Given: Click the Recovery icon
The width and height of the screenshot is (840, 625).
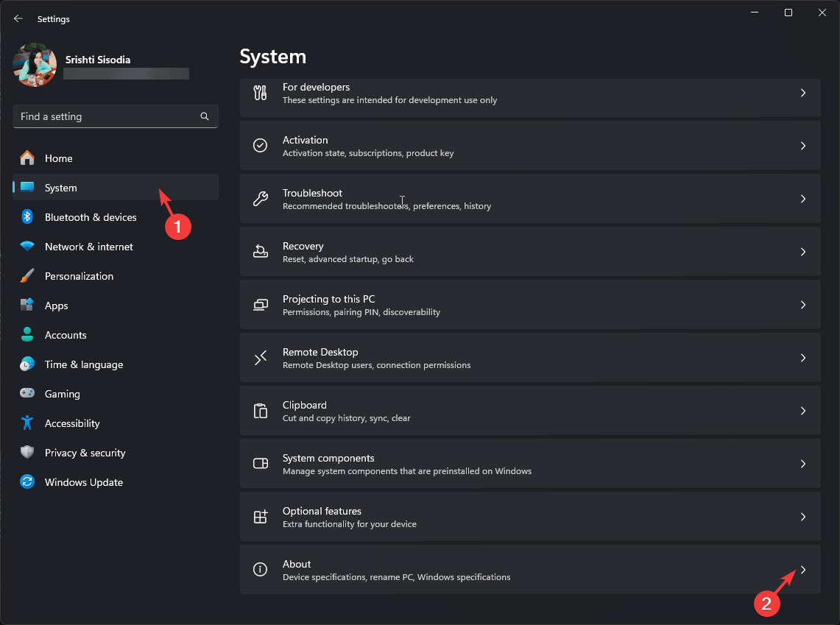Looking at the screenshot, I should click(261, 252).
